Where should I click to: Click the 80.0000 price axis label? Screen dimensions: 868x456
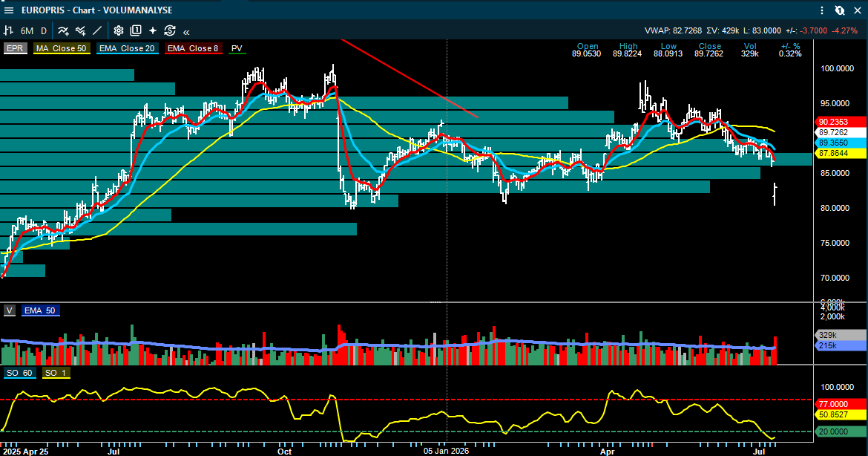(x=835, y=209)
